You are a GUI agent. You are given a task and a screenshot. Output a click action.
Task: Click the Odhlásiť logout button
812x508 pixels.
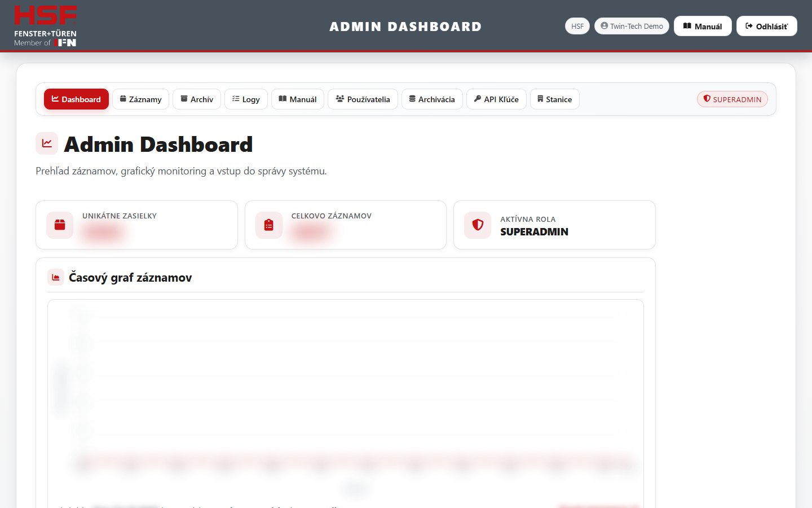tap(767, 26)
